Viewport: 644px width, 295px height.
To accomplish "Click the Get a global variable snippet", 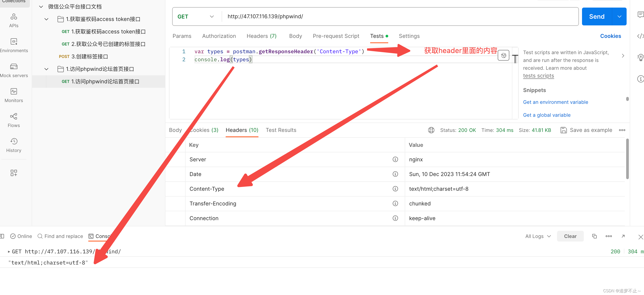I will click(547, 115).
